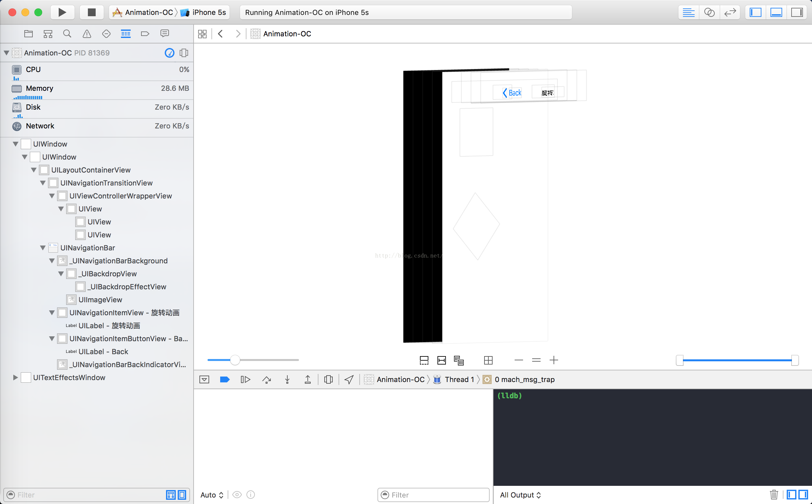
Task: Collapse the top-level UIWindow node
Action: pyautogui.click(x=15, y=144)
